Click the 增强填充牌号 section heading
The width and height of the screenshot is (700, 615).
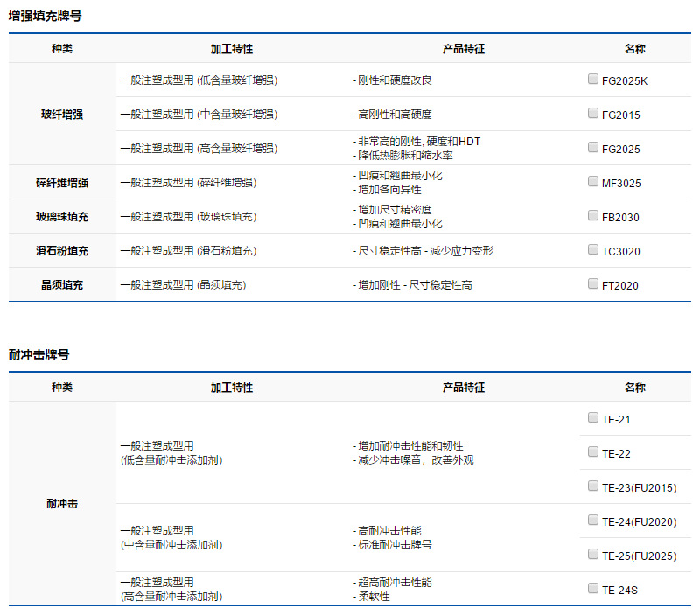(x=45, y=16)
